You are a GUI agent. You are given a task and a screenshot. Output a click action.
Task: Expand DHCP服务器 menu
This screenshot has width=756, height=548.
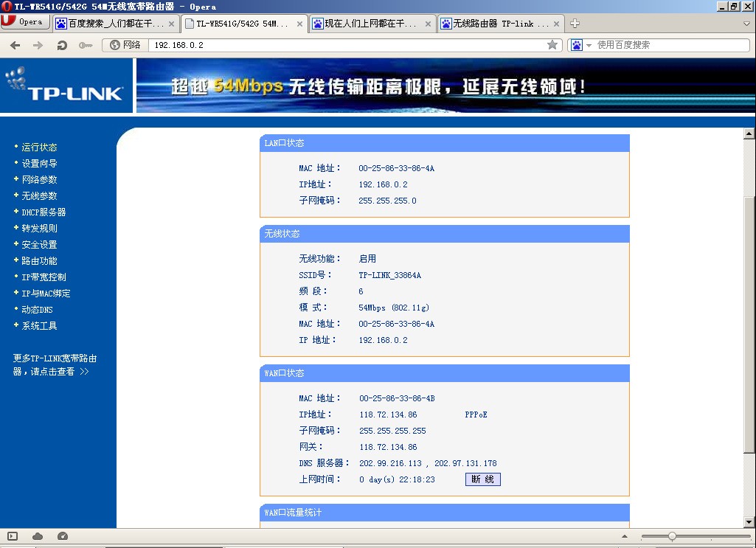(x=44, y=212)
